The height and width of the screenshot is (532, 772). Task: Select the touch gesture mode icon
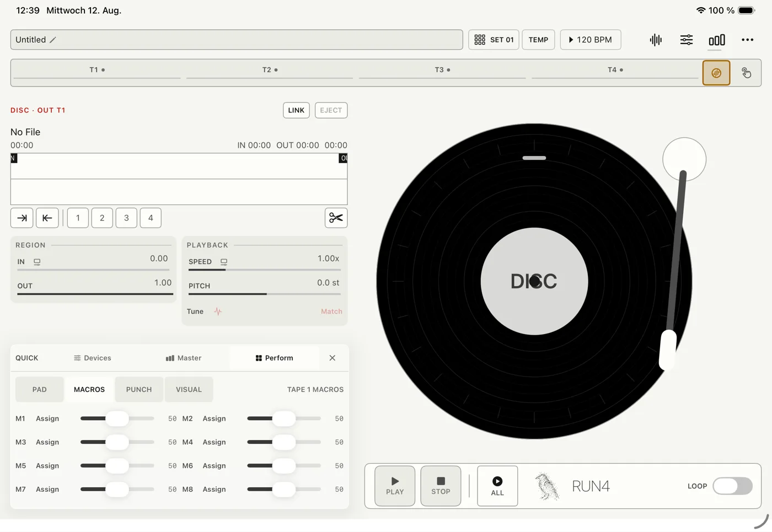(746, 73)
